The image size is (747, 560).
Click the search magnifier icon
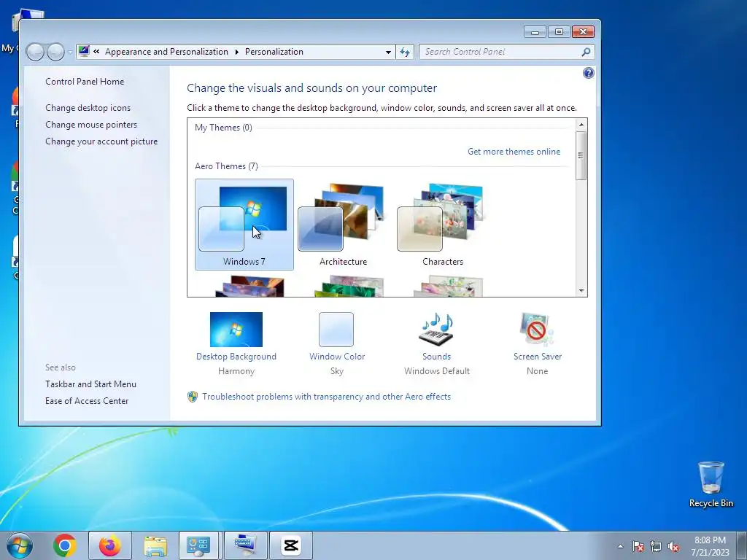[x=586, y=52]
